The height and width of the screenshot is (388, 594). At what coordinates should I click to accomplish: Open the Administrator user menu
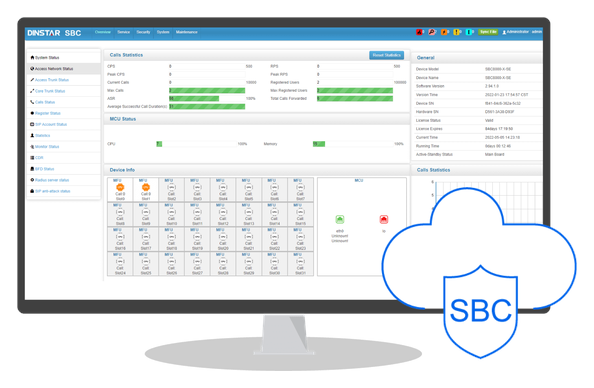(x=522, y=32)
